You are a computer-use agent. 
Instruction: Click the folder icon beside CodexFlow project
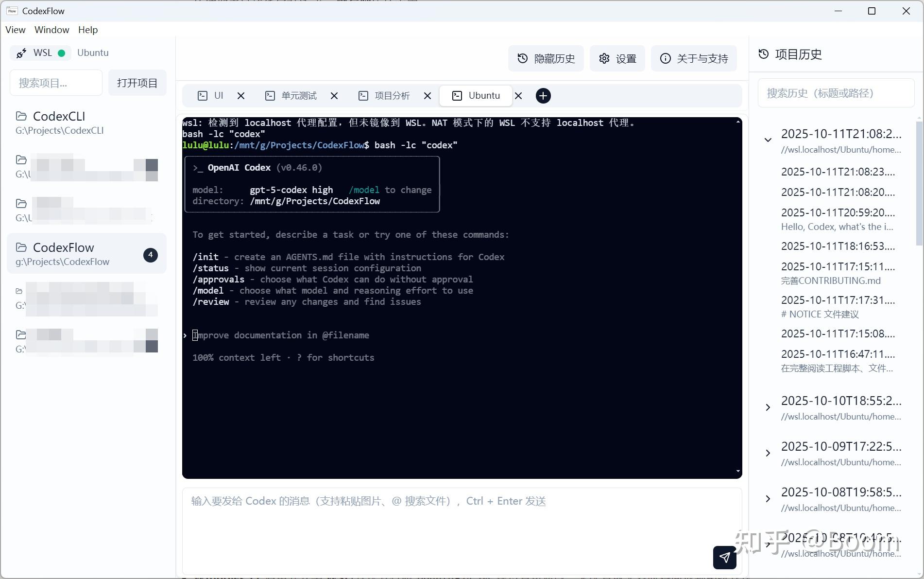(21, 247)
